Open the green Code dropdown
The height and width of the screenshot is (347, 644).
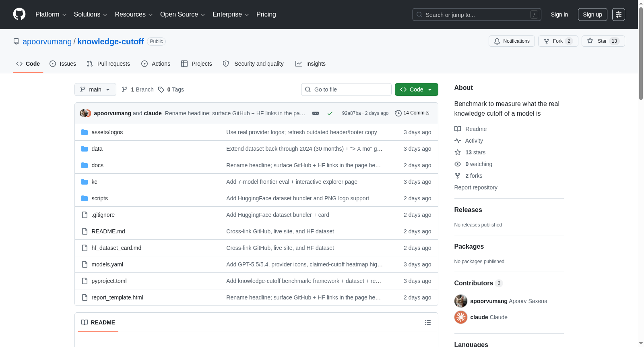click(416, 89)
